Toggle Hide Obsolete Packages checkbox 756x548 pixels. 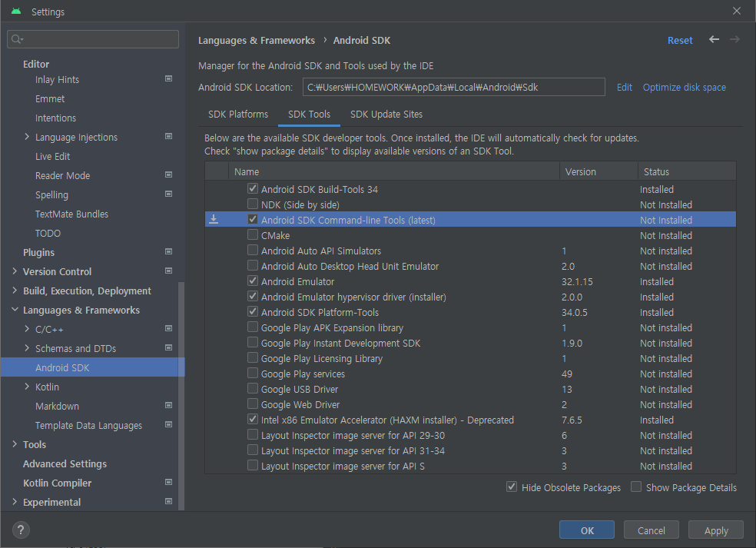point(512,487)
